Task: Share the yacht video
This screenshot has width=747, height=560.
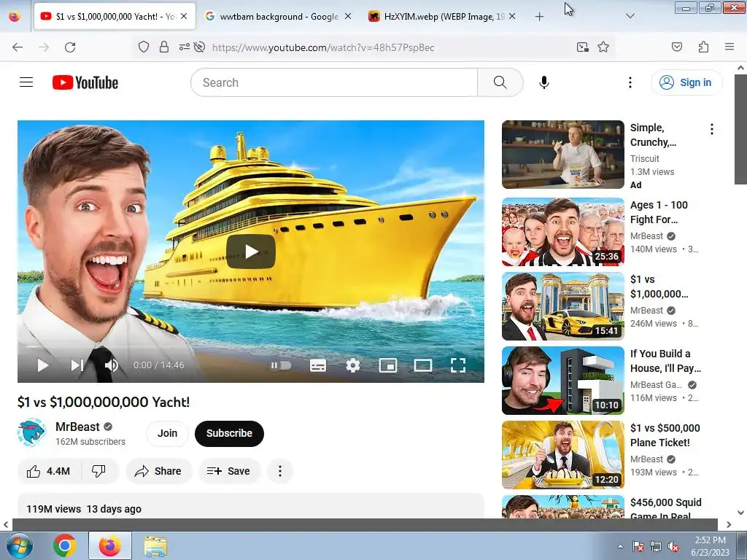Action: tap(158, 471)
